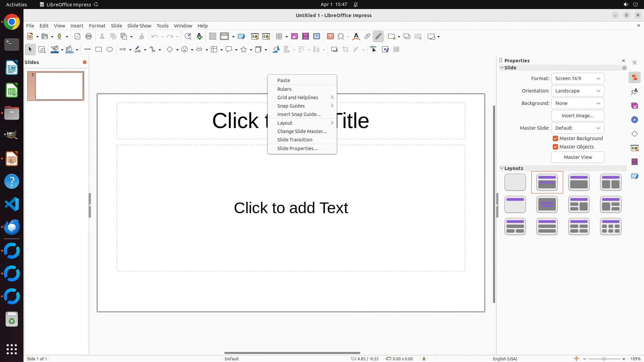
Task: Toggle Rulers in the context menu
Action: click(x=284, y=89)
